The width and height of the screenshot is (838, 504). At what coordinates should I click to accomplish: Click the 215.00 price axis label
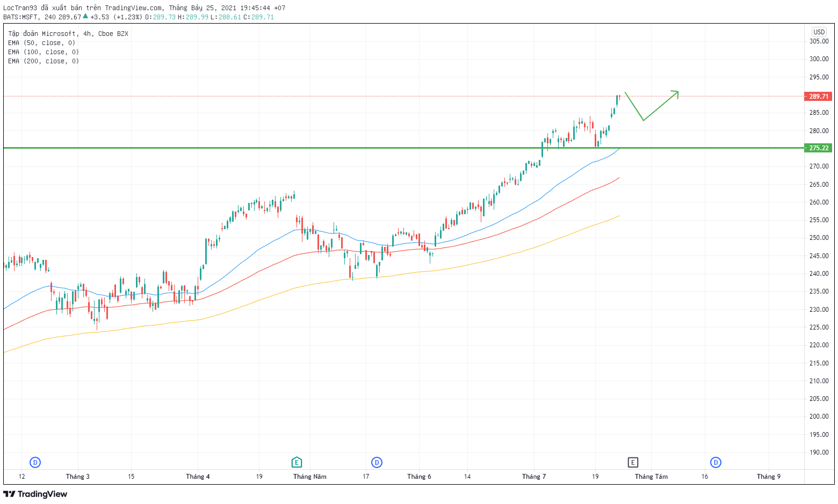(819, 363)
